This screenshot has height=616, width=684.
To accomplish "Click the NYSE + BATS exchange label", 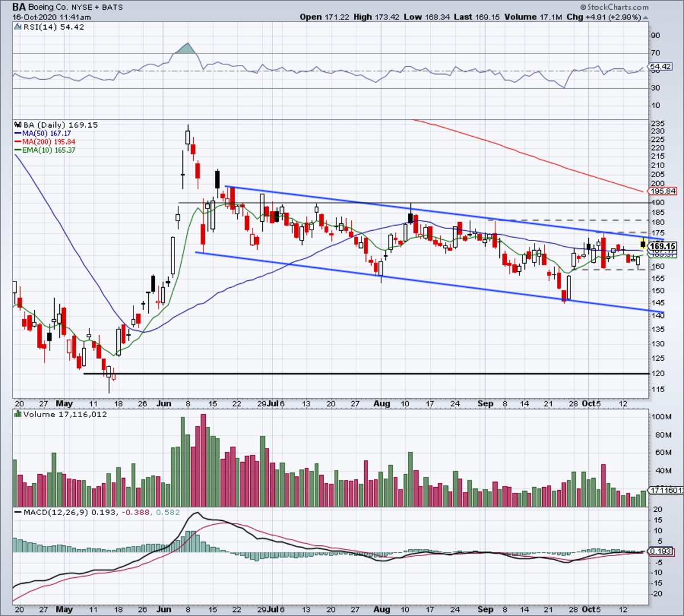I will (x=98, y=8).
